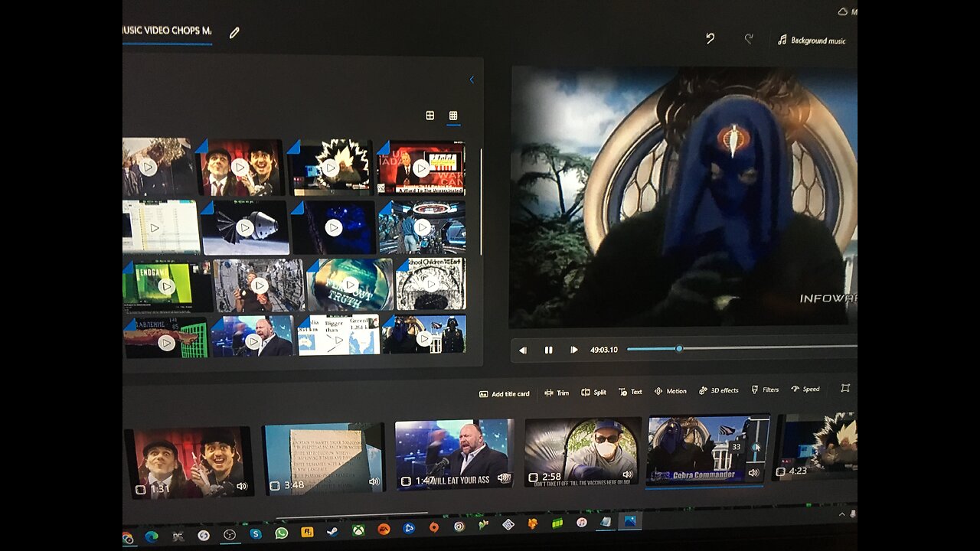Mute audio on the 2:58 clip

point(628,474)
